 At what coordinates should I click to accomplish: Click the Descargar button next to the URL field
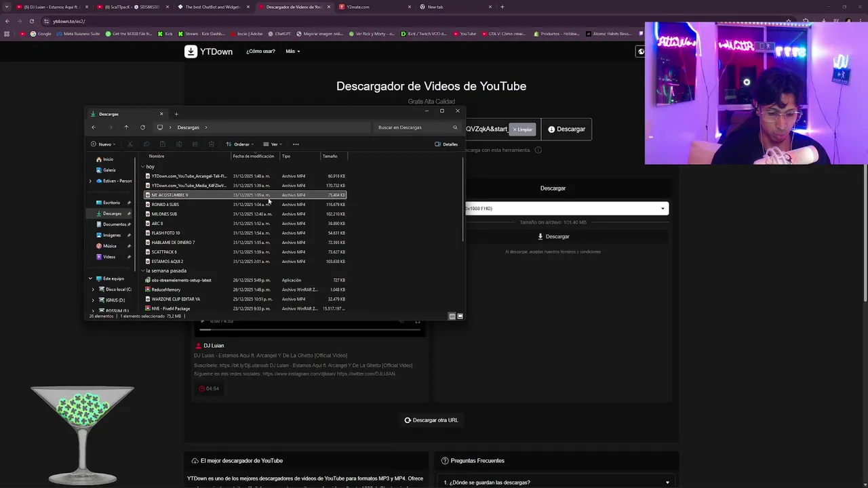(566, 129)
